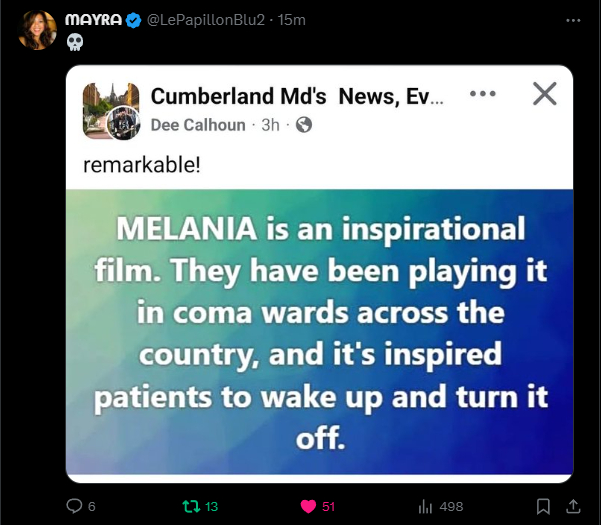The width and height of the screenshot is (601, 525).
Task: Open the reply comment icon
Action: (x=74, y=506)
